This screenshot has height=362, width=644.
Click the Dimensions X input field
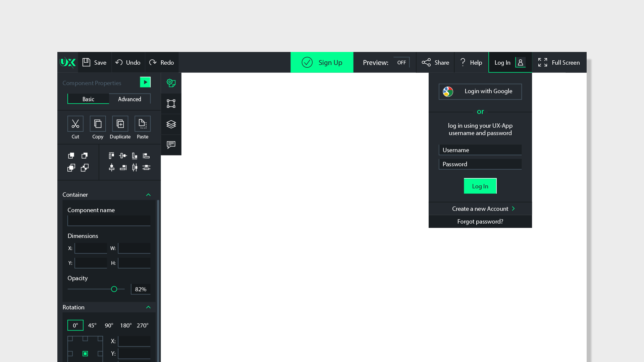pos(91,248)
